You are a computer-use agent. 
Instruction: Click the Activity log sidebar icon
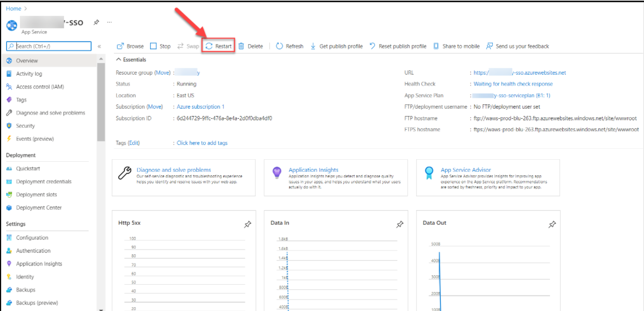pyautogui.click(x=9, y=74)
